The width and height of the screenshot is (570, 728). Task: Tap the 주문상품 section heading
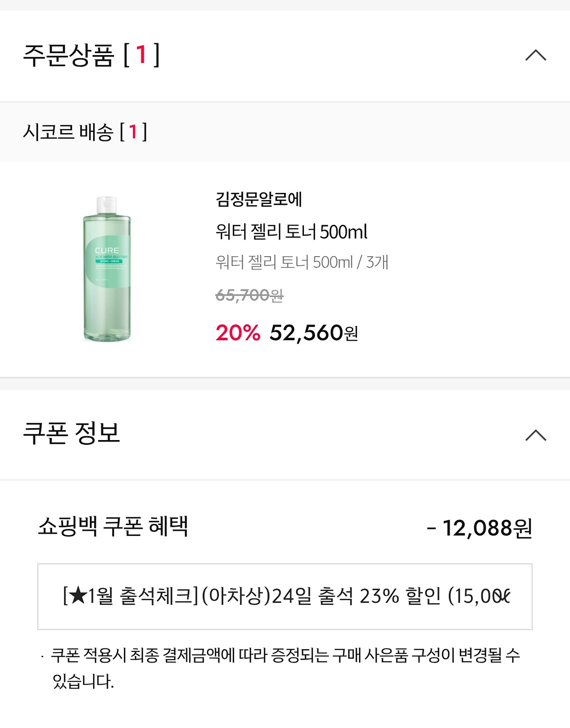(x=69, y=56)
